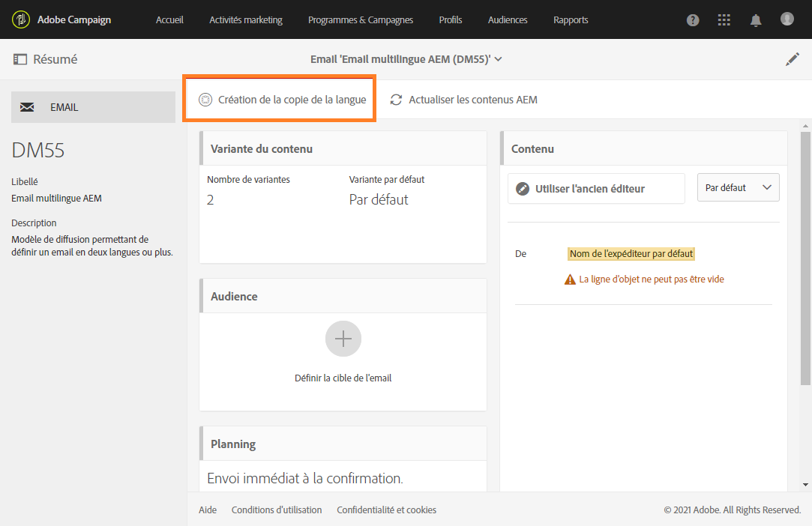Open the help question mark icon
This screenshot has height=526, width=812.
[x=693, y=19]
